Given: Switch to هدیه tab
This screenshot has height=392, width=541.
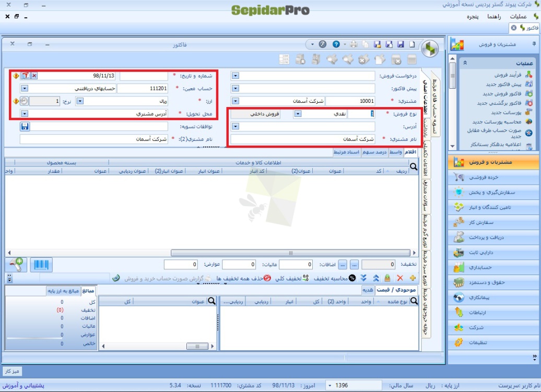Looking at the screenshot, I should tap(368, 290).
